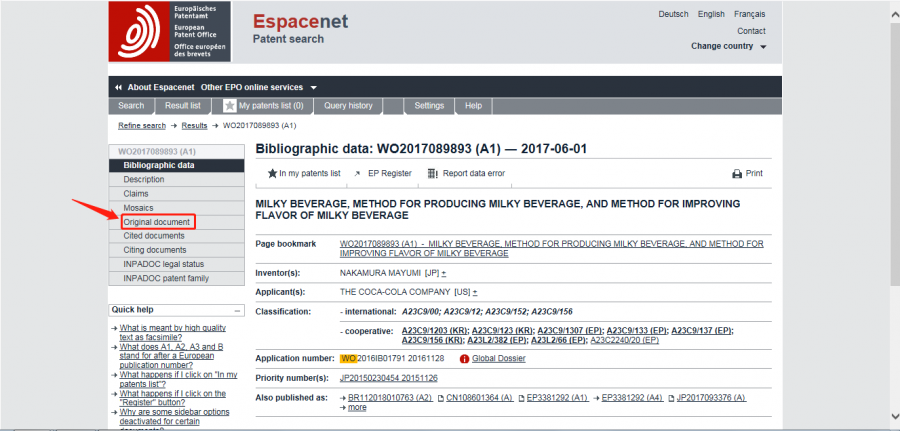This screenshot has height=431, width=900.
Task: Open priority number JP20150230454 20151126
Action: (x=389, y=378)
